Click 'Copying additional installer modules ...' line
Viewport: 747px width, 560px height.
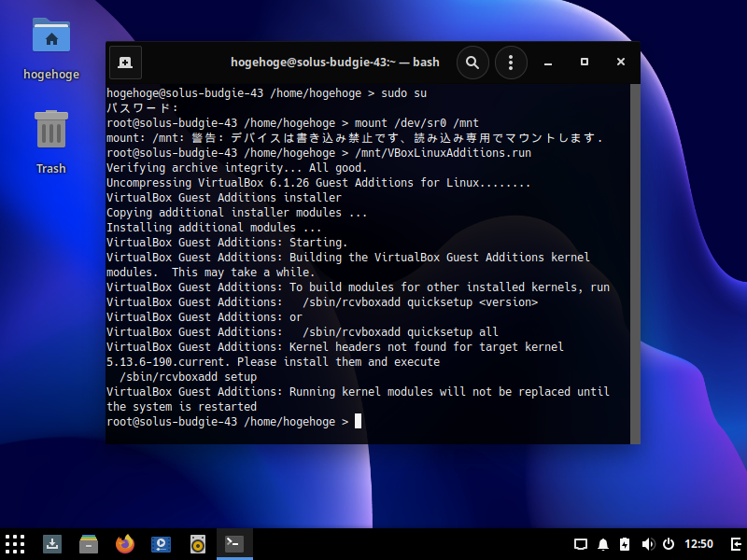pyautogui.click(x=237, y=213)
